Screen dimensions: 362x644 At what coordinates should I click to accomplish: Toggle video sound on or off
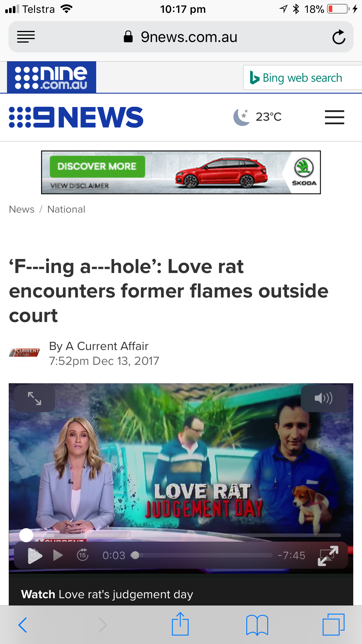tap(324, 398)
